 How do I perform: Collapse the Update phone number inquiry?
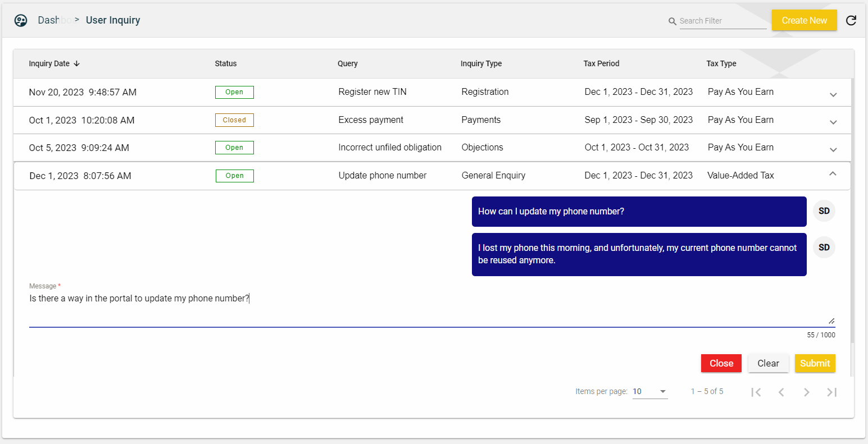(x=833, y=174)
